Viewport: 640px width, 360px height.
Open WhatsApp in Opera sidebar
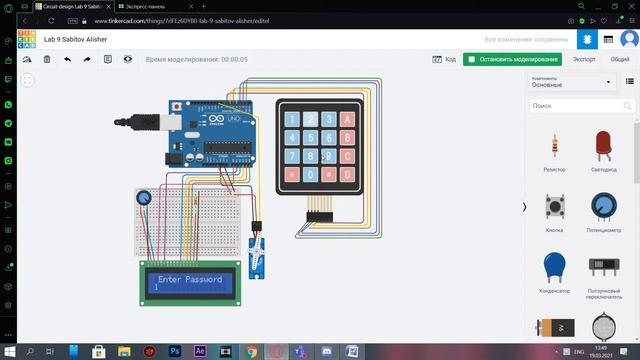click(8, 105)
